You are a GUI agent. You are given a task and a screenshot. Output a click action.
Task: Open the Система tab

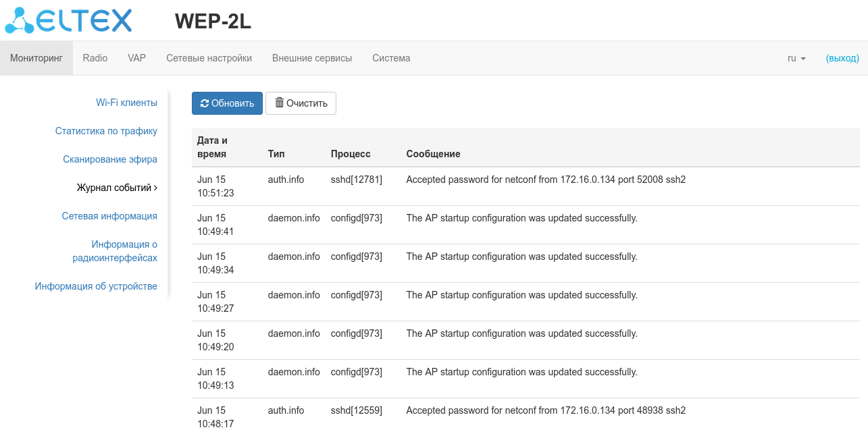coord(391,58)
